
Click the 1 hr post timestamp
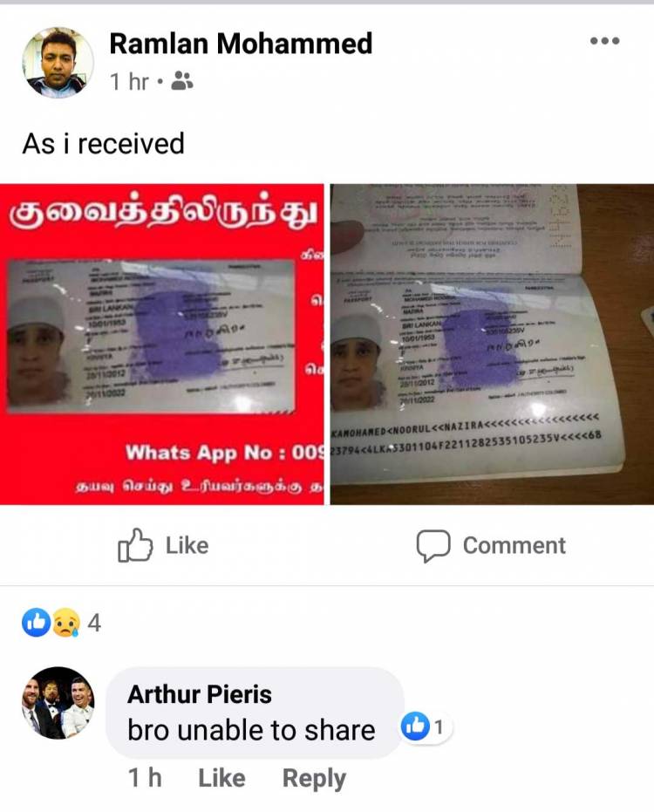(x=129, y=81)
